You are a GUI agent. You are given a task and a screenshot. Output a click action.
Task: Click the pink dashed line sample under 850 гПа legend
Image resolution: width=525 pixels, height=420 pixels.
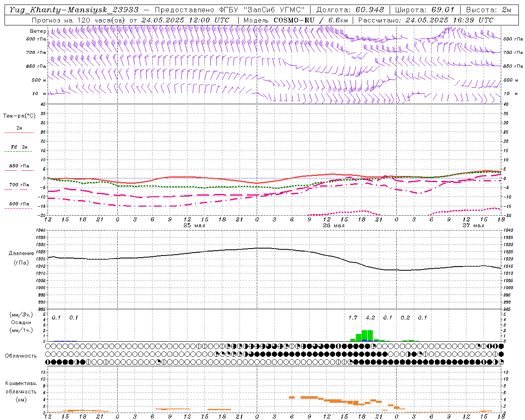pos(19,171)
